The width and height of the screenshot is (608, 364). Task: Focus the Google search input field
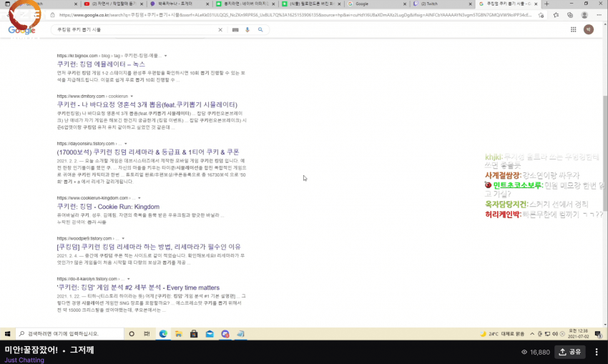pos(136,30)
